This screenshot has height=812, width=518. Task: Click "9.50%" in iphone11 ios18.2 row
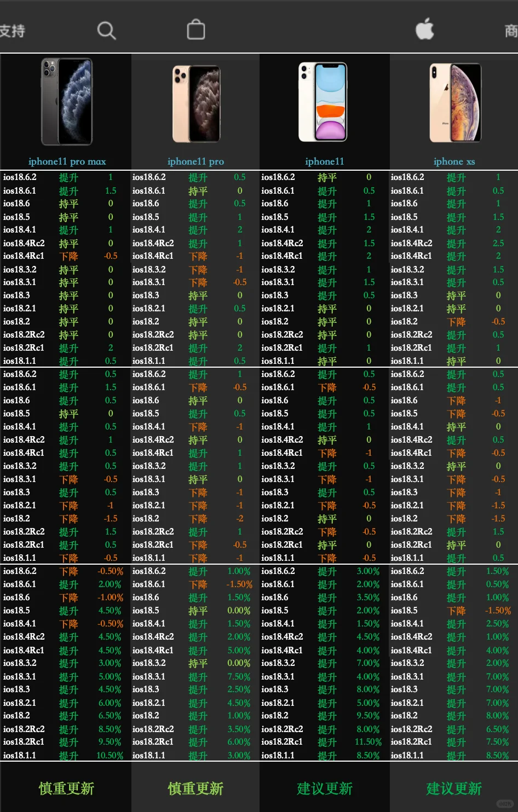pyautogui.click(x=369, y=716)
